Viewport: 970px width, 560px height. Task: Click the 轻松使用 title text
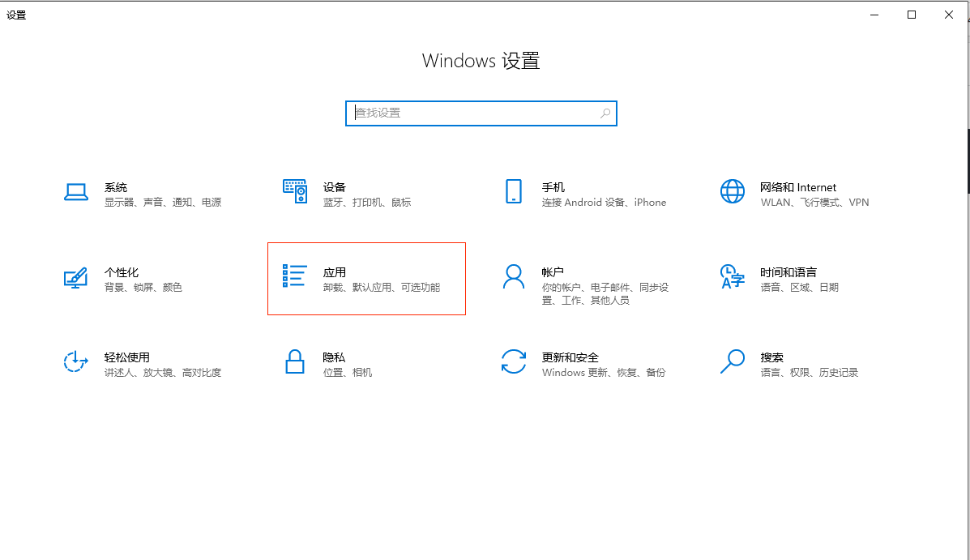pos(126,357)
